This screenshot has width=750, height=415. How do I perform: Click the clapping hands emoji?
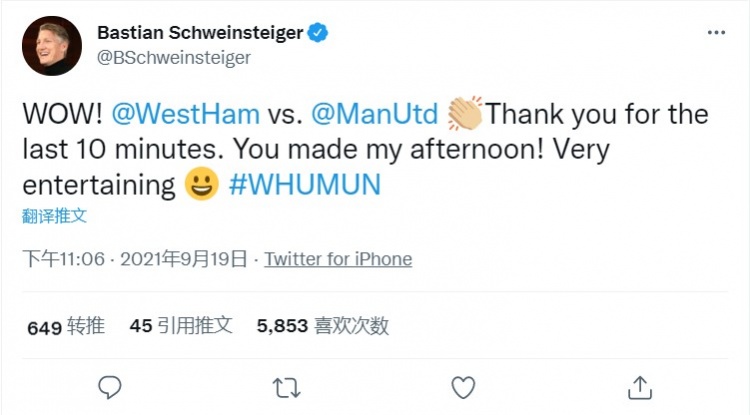coord(465,113)
